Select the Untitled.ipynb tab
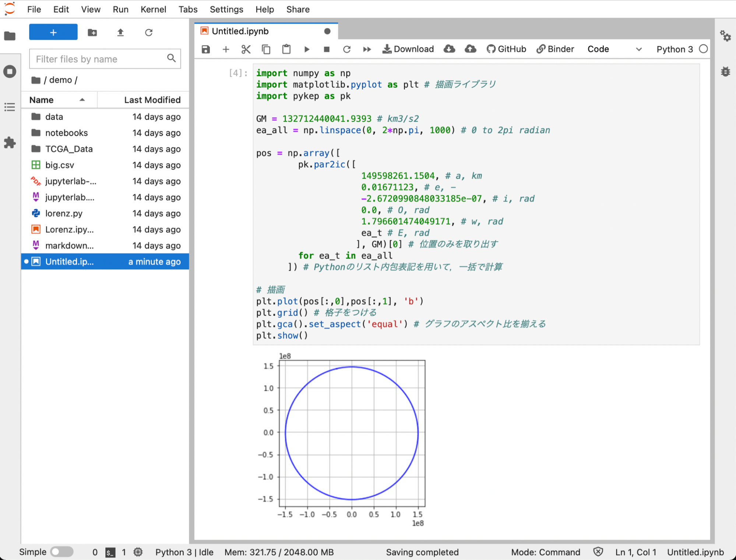Screen dimensions: 736x560 [239, 31]
